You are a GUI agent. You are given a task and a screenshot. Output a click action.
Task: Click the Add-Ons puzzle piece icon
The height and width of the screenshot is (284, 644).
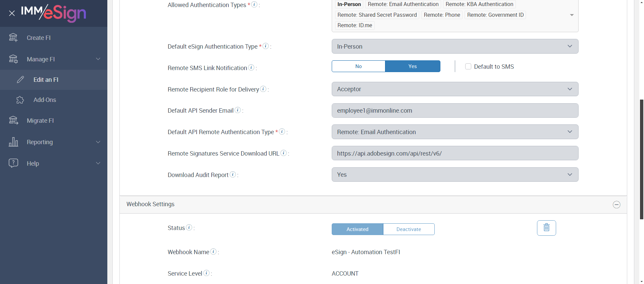pos(20,100)
